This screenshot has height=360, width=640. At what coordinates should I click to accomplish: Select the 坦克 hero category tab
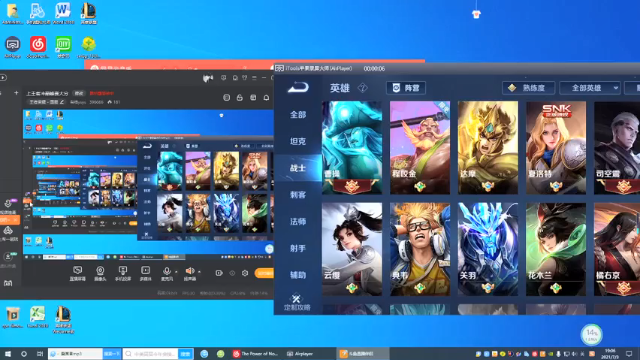pos(298,141)
